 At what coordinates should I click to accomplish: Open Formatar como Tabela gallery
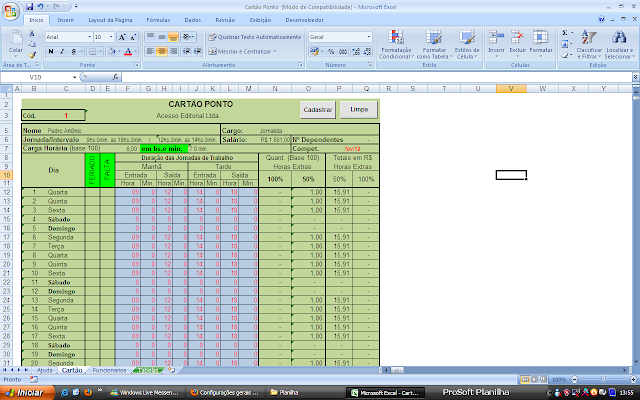tap(434, 44)
